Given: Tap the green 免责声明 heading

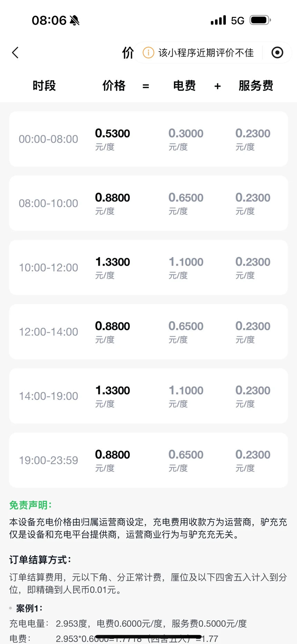Looking at the screenshot, I should (x=30, y=505).
